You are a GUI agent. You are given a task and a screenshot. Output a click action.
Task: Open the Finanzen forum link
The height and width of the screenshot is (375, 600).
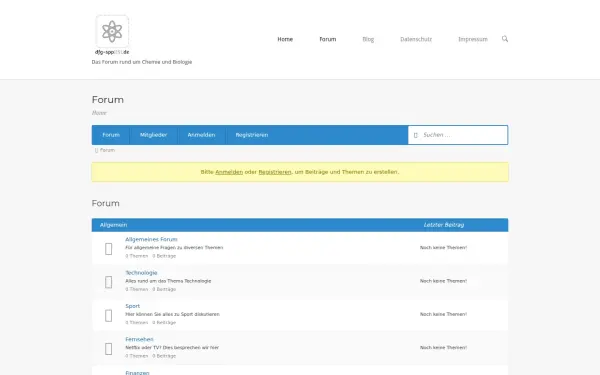click(x=137, y=372)
